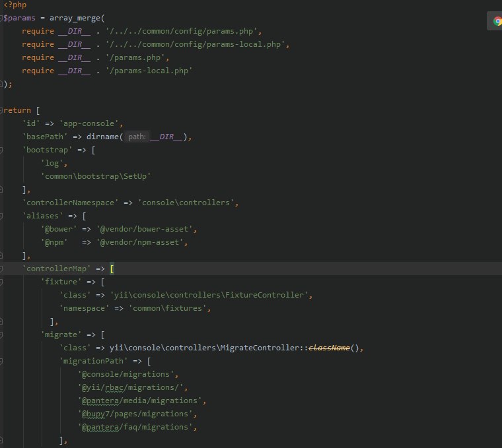The width and height of the screenshot is (502, 448).
Task: Fold the 'migrationPath' array in the gutter
Action: click(1, 362)
